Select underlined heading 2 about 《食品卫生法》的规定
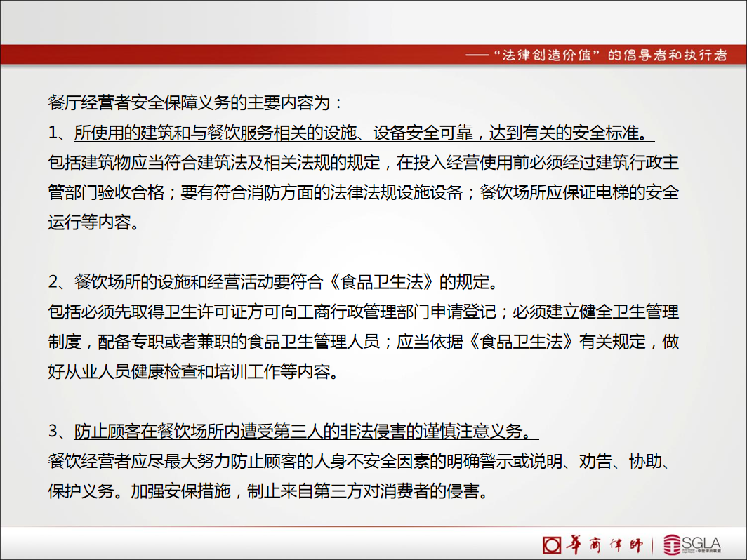 tap(285, 282)
